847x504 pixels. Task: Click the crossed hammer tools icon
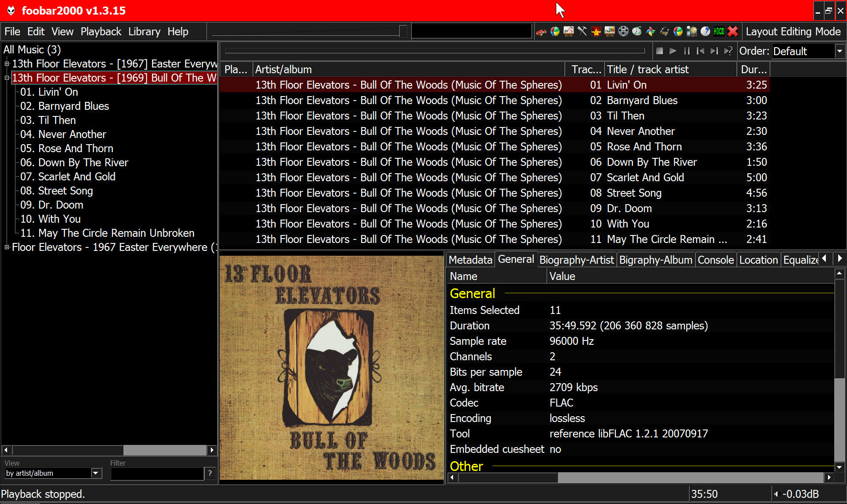click(582, 31)
